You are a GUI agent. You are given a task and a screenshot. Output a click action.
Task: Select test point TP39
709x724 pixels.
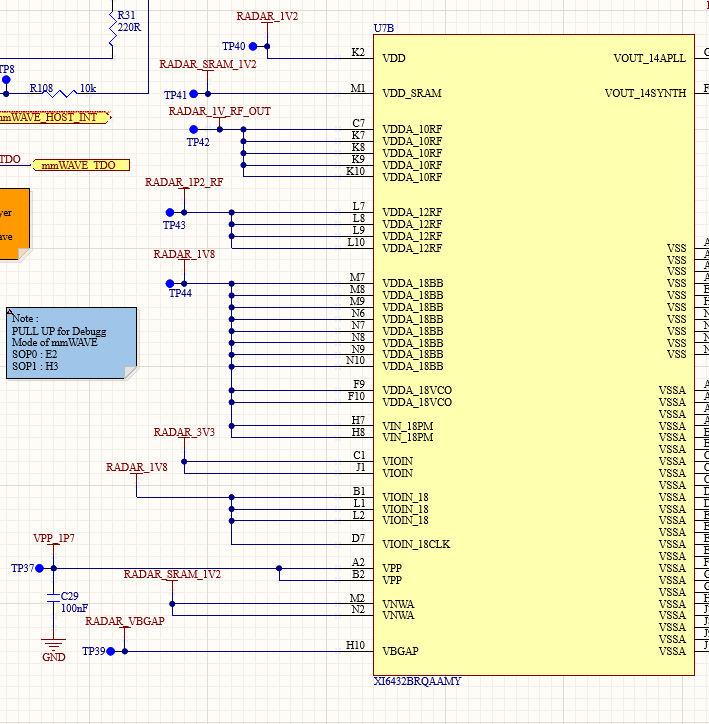[111, 651]
